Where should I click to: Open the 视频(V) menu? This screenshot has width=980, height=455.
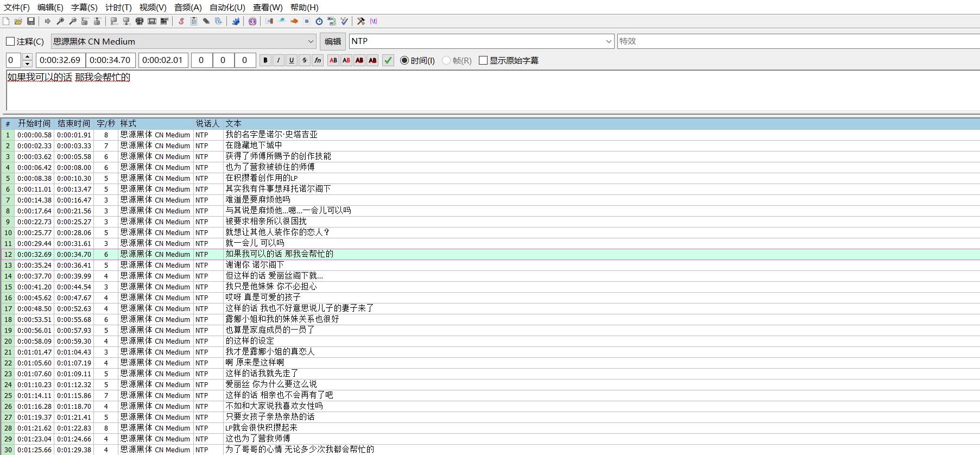click(x=153, y=7)
